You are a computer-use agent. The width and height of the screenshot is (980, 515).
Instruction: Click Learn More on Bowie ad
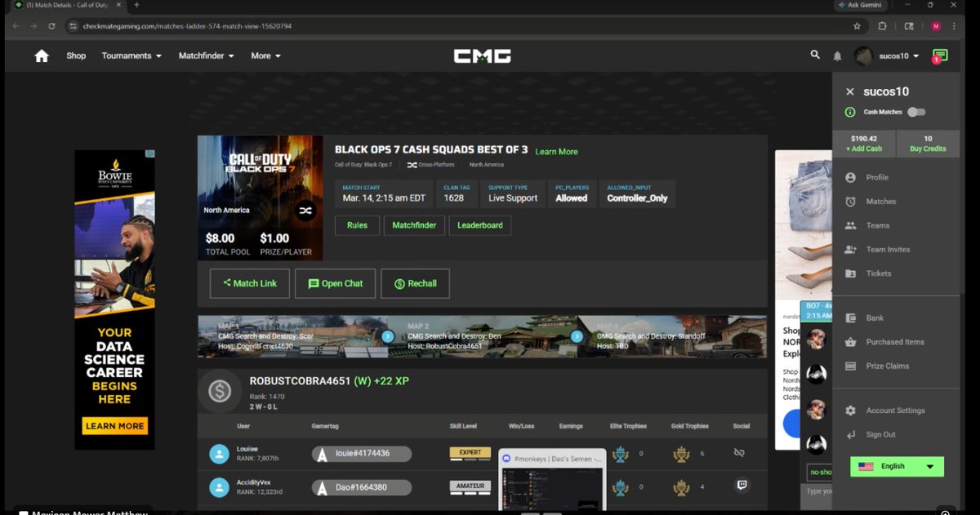pyautogui.click(x=114, y=426)
